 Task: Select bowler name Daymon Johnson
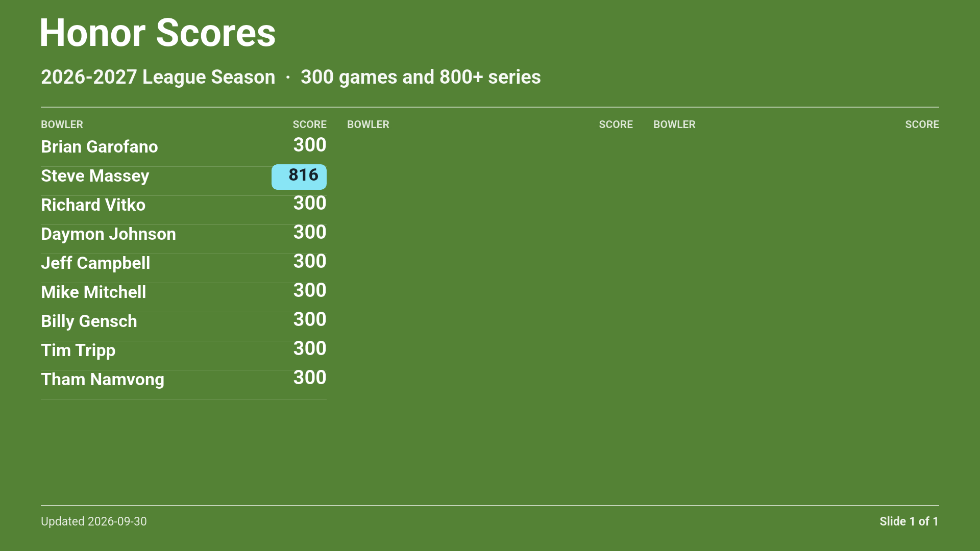(108, 234)
